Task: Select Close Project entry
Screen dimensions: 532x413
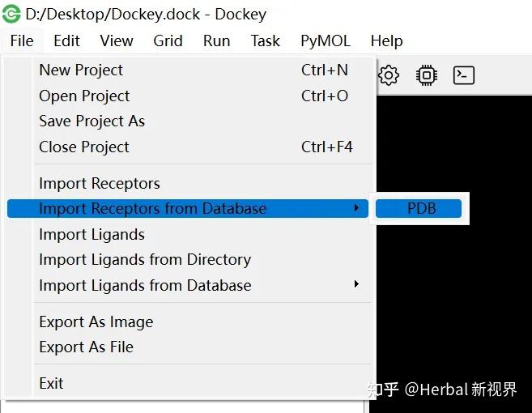Action: (84, 147)
